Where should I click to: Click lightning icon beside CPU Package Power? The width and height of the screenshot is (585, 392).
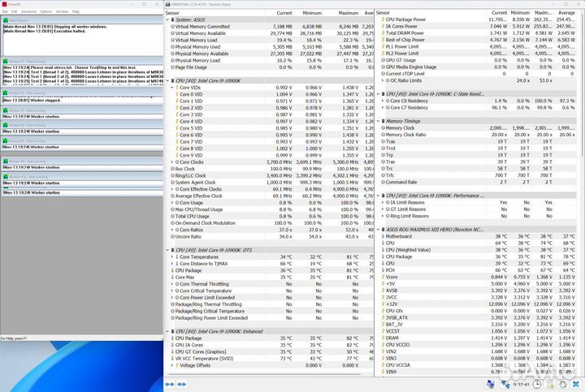point(383,19)
